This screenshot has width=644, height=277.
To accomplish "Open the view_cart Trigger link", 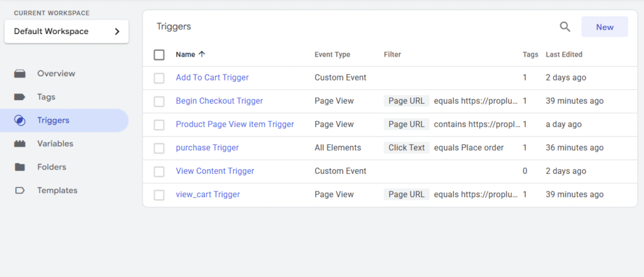I will [x=208, y=195].
